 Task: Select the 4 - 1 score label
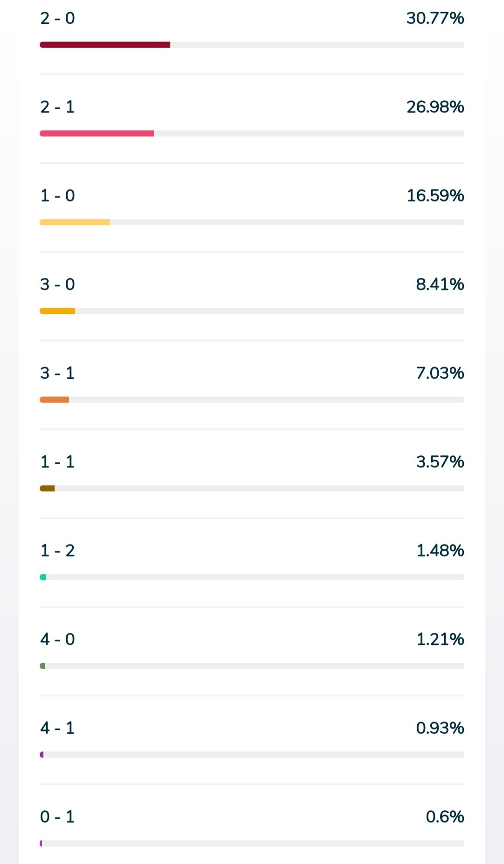coord(57,728)
